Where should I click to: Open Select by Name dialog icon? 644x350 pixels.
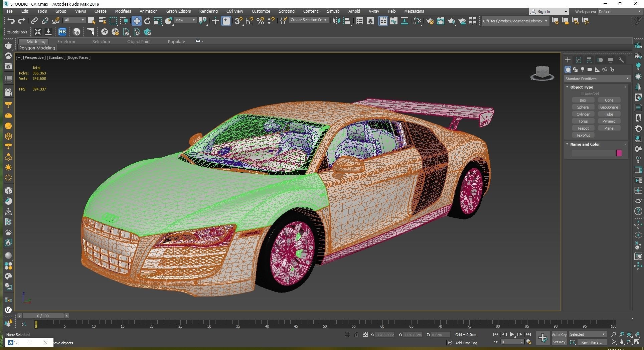[x=102, y=21]
